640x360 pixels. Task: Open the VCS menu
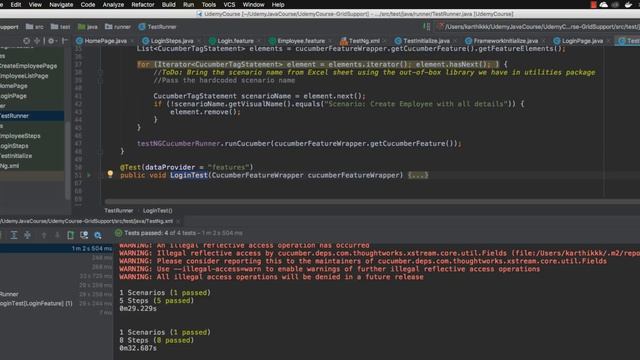[x=229, y=4]
